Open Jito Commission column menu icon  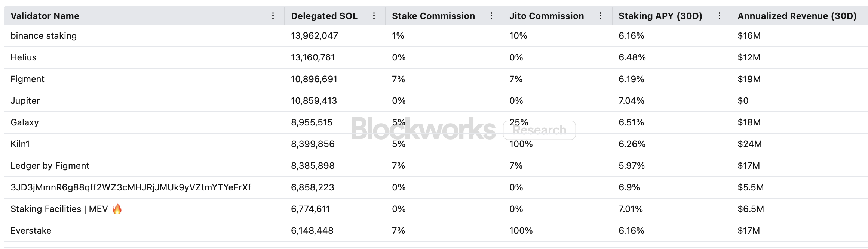(x=601, y=16)
